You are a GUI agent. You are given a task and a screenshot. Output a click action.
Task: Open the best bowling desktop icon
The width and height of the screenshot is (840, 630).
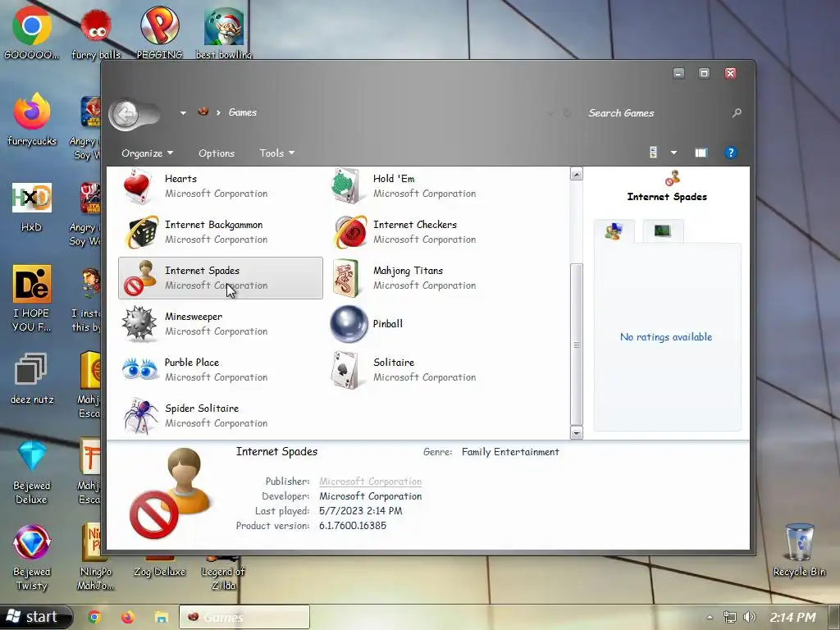pyautogui.click(x=223, y=25)
